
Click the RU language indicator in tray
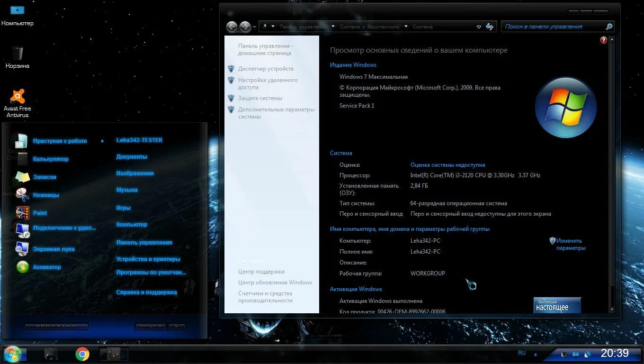pos(522,353)
